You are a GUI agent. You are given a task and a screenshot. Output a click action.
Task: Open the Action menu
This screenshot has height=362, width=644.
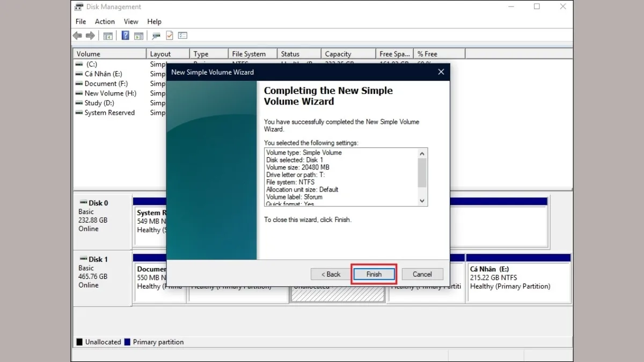point(105,21)
